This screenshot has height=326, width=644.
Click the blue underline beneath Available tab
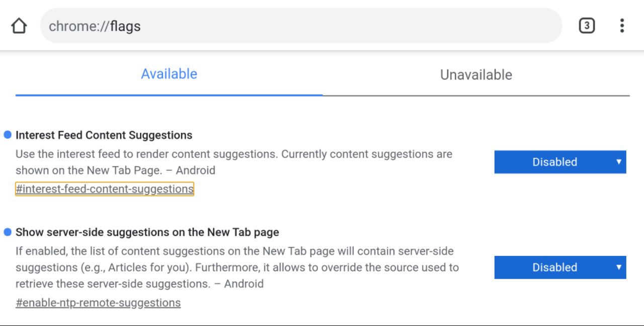click(169, 95)
